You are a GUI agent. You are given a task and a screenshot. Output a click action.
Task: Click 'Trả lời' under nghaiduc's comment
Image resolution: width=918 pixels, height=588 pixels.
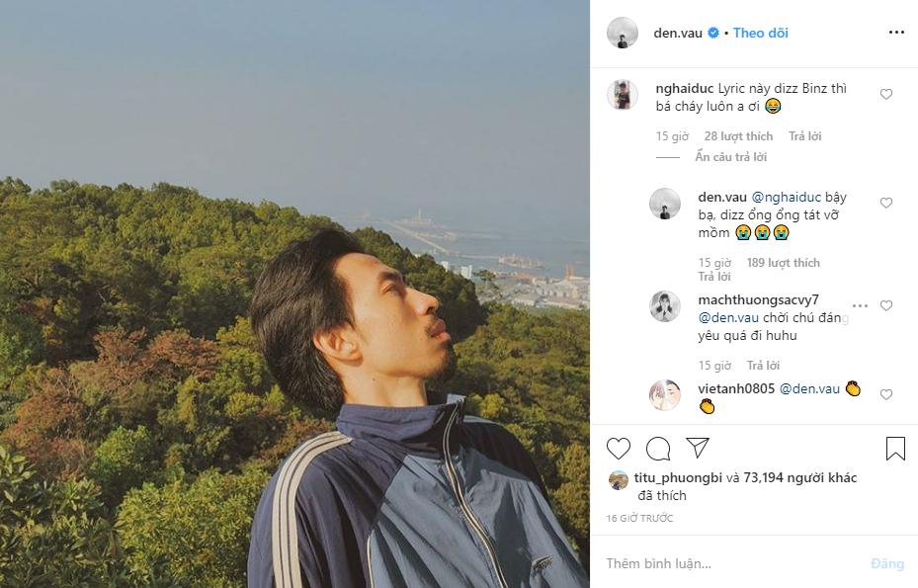click(804, 136)
